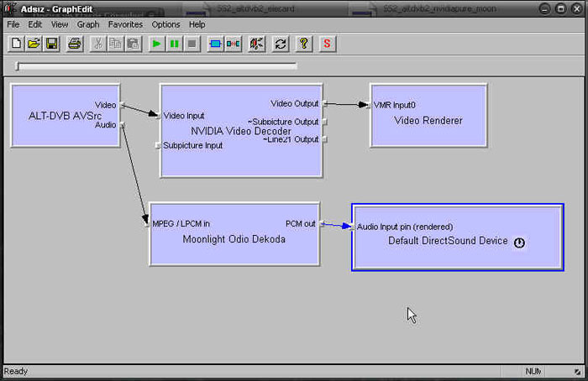588x381 pixels.
Task: Create a new graph with New icon
Action: pos(16,44)
